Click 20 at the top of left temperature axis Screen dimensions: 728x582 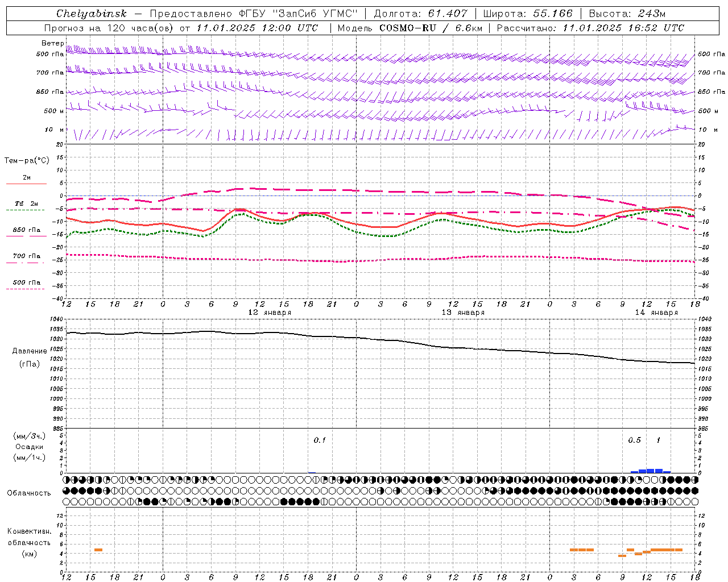coord(60,145)
